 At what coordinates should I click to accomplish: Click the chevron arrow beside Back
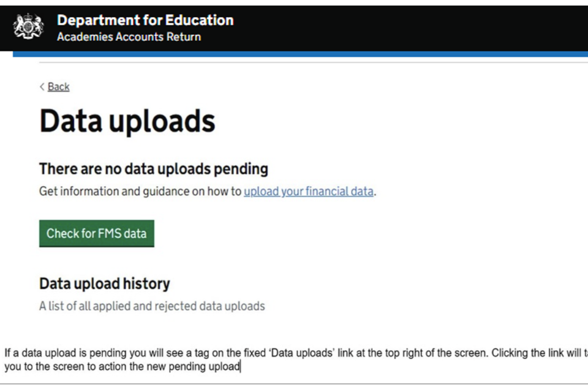pyautogui.click(x=42, y=87)
